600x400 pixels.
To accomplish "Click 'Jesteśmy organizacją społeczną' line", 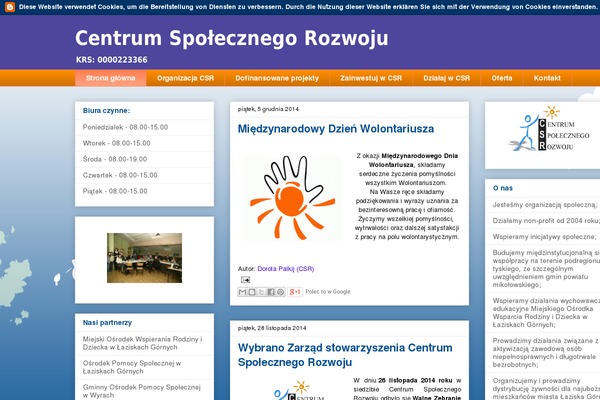I will [x=545, y=205].
